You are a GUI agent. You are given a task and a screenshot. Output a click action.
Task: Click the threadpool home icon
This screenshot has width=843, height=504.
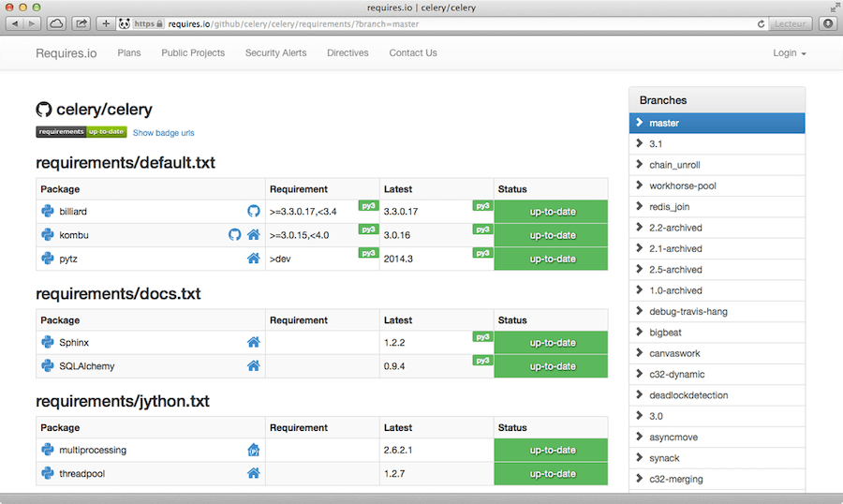(253, 473)
